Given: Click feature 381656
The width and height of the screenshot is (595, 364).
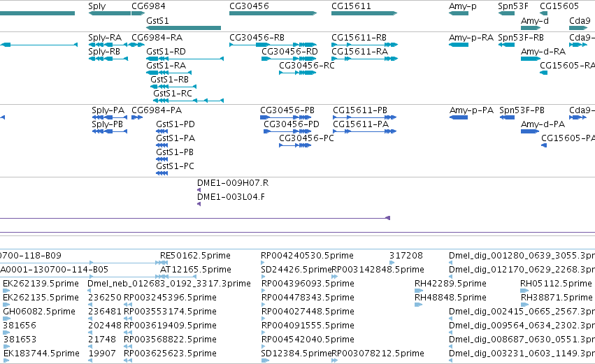Looking at the screenshot, I should (6, 333).
